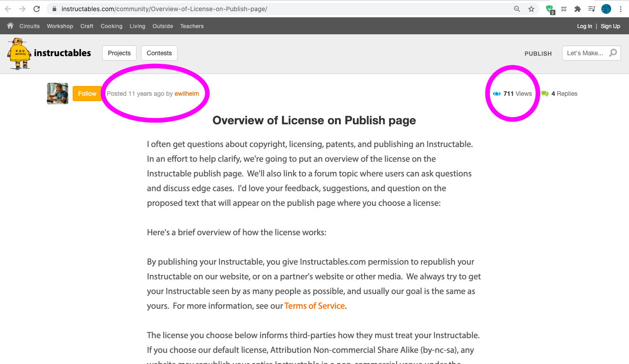Open the zoom magnifier icon in address bar
Viewport: 629px width, 364px height.
click(517, 9)
